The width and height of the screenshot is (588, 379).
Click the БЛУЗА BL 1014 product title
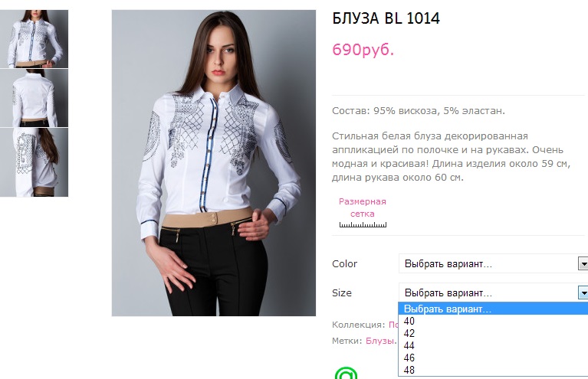pos(386,18)
